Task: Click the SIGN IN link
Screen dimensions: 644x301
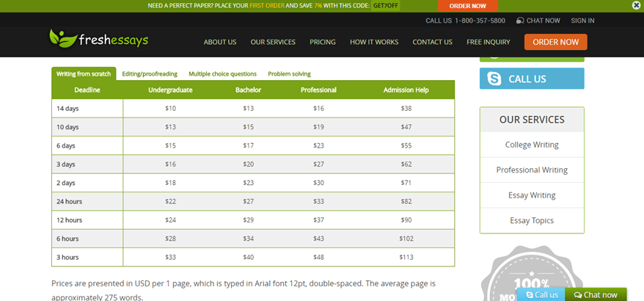Action: click(x=582, y=21)
